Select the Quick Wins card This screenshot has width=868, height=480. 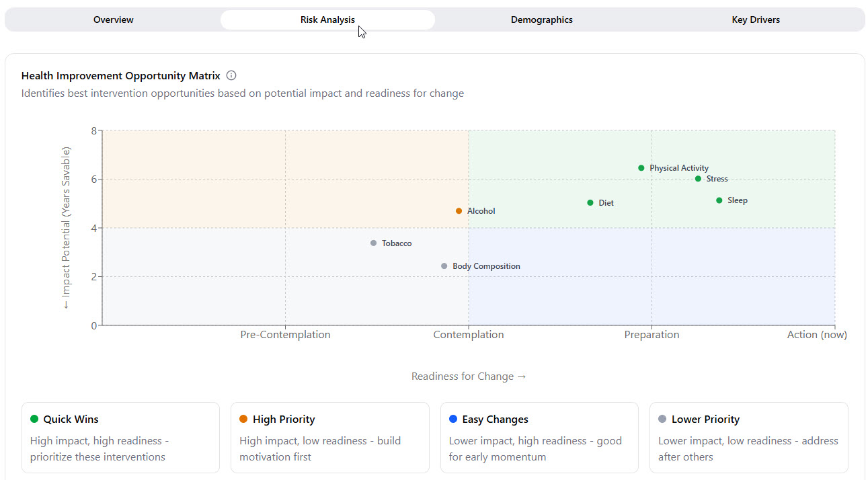(x=120, y=438)
